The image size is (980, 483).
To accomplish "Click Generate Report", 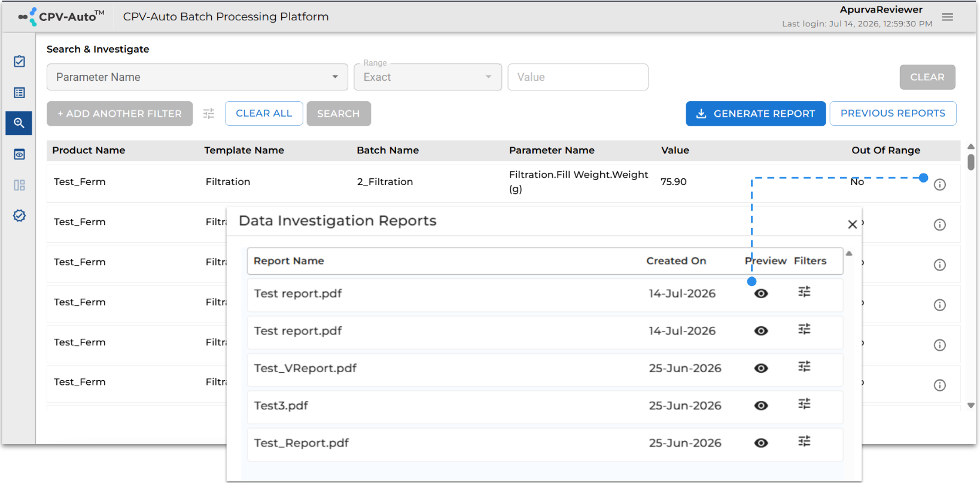I will tap(756, 114).
